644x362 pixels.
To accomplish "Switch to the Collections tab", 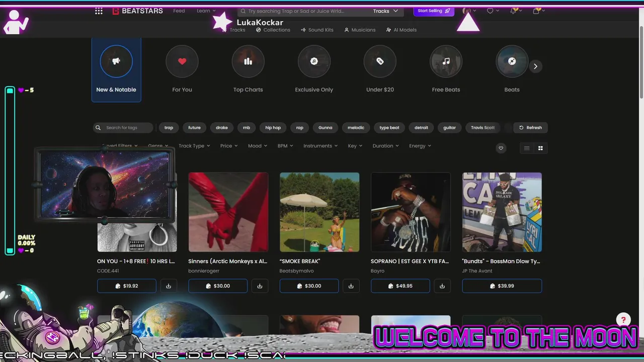I will (273, 30).
